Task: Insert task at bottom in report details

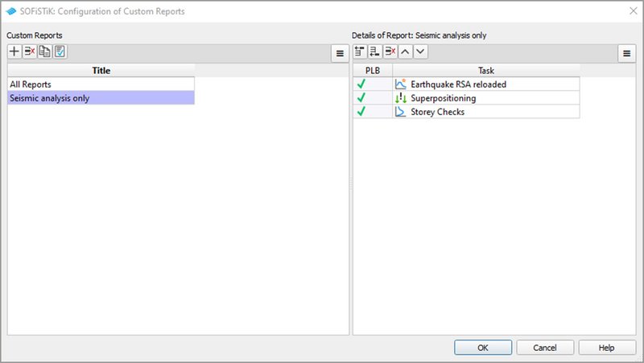Action: click(375, 52)
